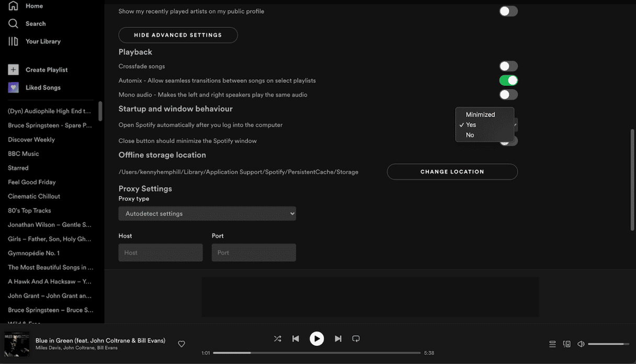The height and width of the screenshot is (364, 636).
Task: Save current song with the heart icon
Action: pyautogui.click(x=181, y=344)
